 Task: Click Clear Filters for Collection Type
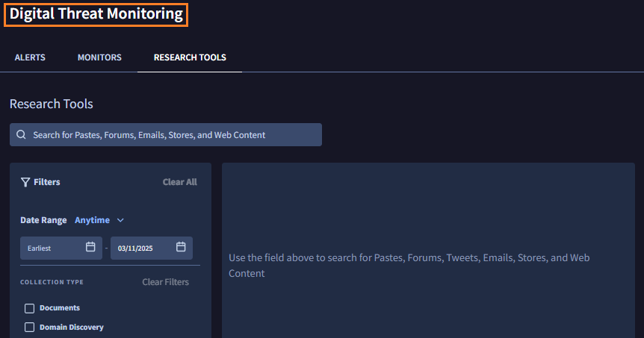tap(165, 282)
